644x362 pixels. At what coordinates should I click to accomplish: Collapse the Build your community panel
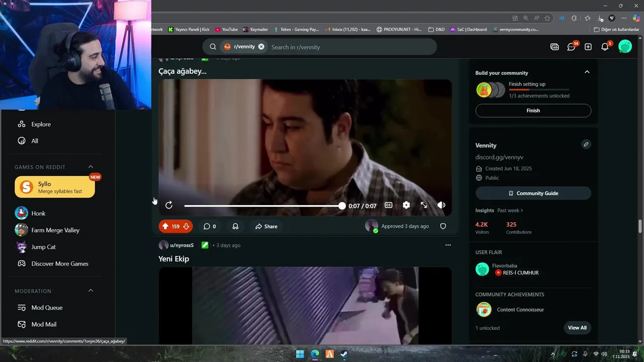[587, 72]
